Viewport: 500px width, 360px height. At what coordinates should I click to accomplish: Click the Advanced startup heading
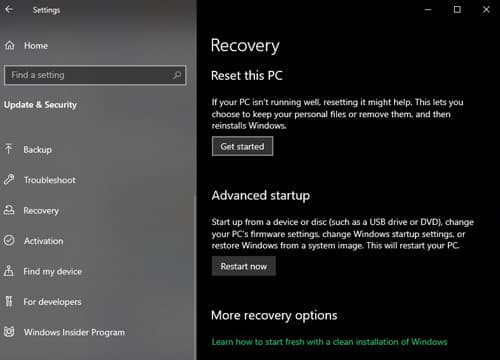coord(261,195)
